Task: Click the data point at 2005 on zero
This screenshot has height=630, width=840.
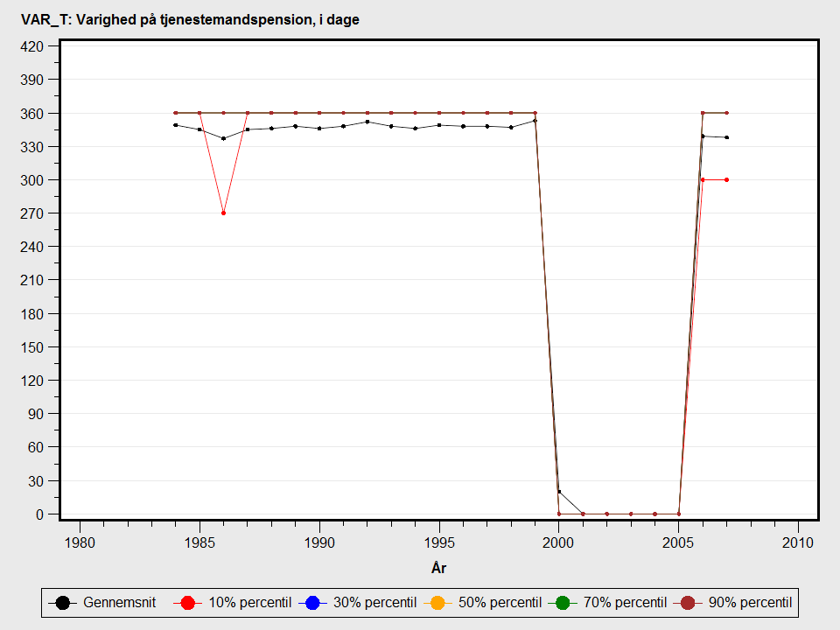Action: pos(679,514)
